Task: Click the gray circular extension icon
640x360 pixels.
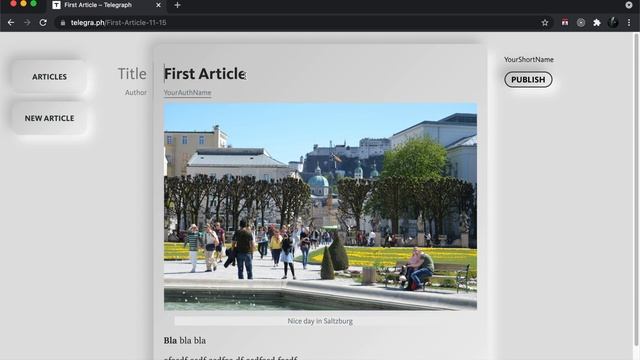Action: 581,23
